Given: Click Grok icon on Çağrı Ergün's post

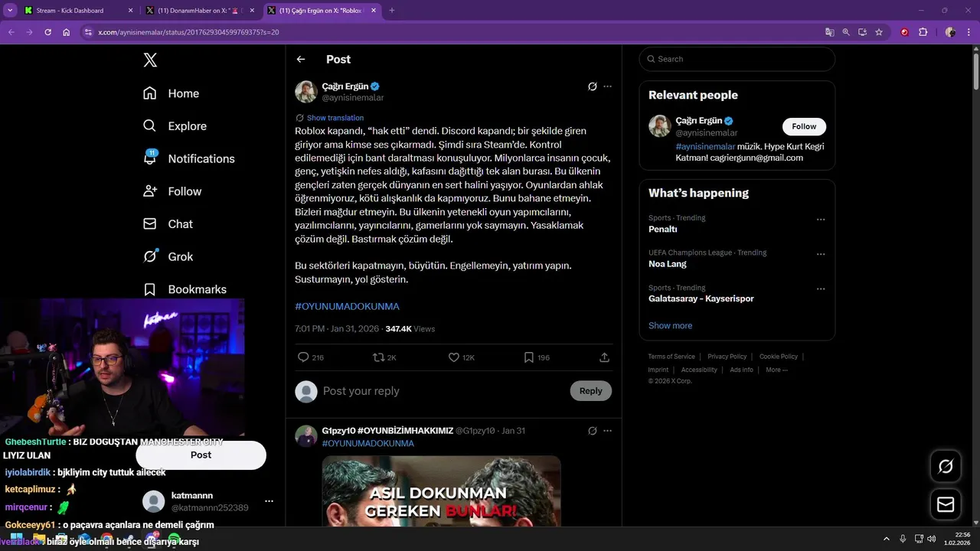Looking at the screenshot, I should pos(592,86).
